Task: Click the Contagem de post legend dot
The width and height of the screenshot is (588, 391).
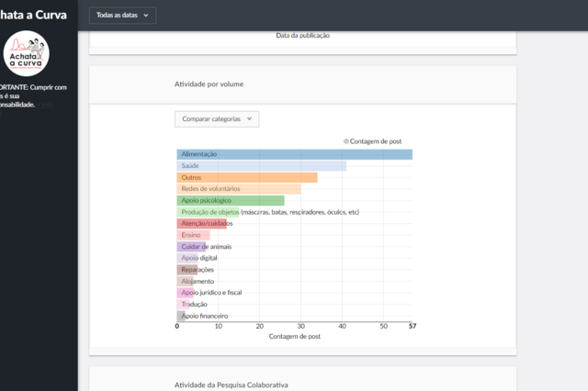Action: click(x=346, y=141)
